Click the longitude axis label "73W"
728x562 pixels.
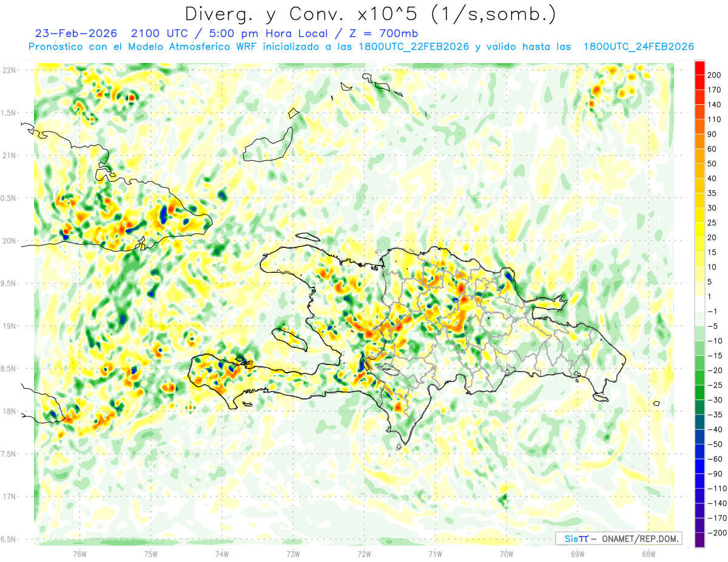293,554
